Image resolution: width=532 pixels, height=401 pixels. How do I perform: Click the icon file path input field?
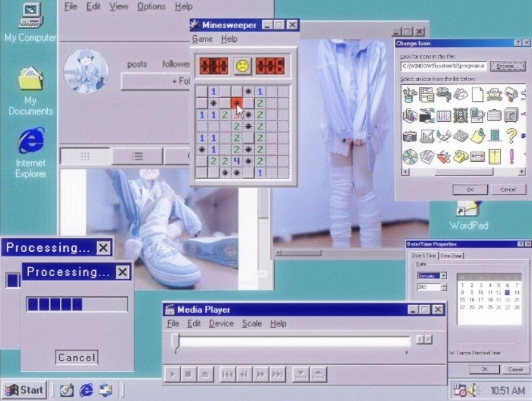tap(444, 66)
